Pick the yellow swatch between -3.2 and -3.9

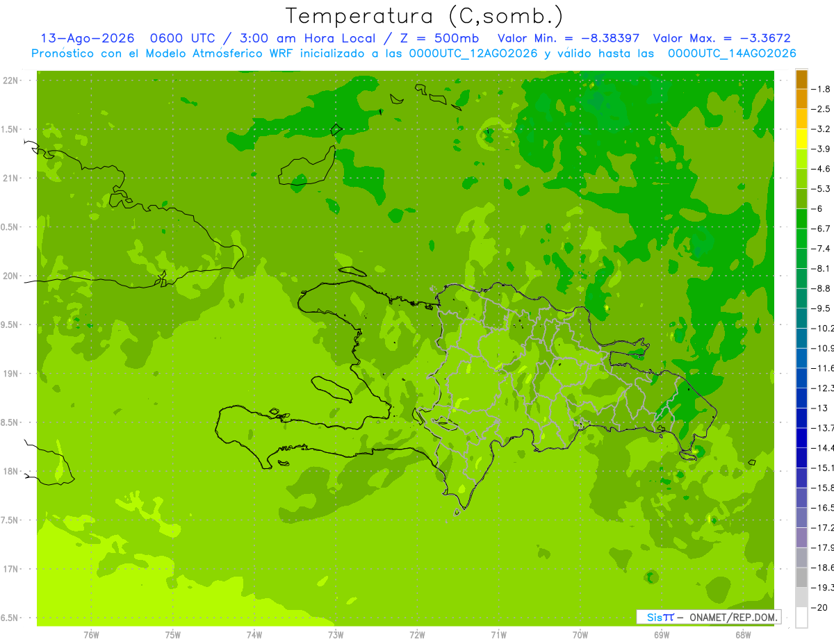[x=801, y=139]
